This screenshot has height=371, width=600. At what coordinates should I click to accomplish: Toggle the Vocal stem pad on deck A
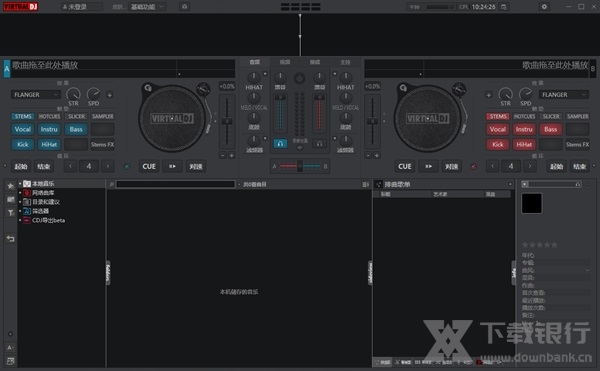[23, 129]
